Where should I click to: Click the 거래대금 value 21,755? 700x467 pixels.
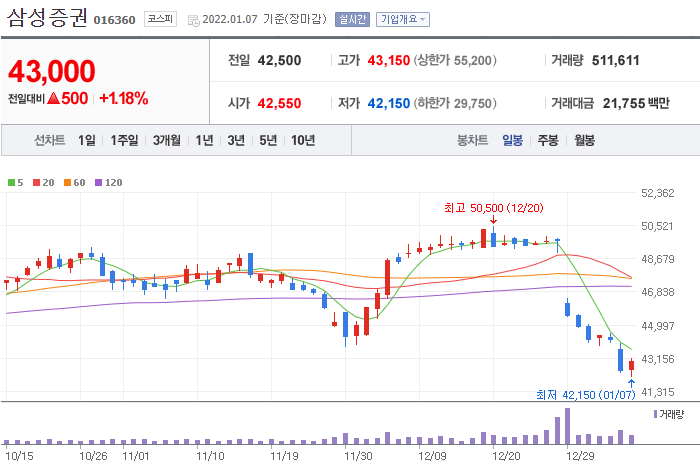[x=623, y=103]
